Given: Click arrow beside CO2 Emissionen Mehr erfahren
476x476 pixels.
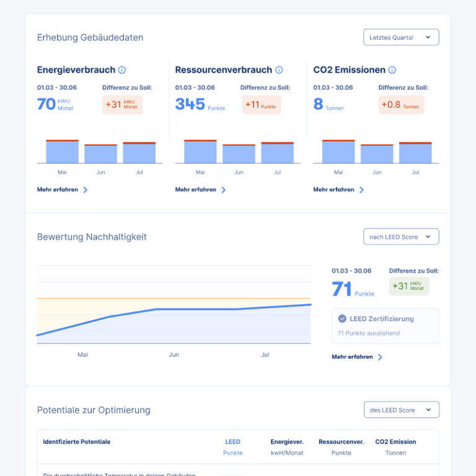Looking at the screenshot, I should click(x=361, y=190).
